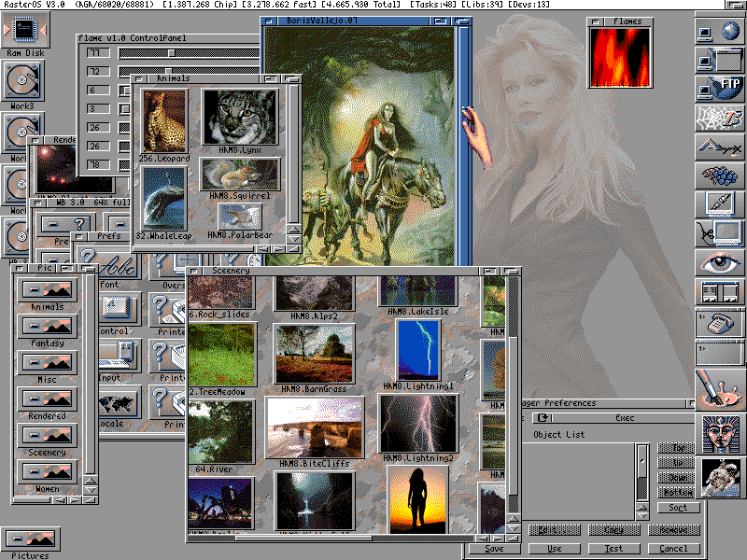Launch the network globe dock icon
The width and height of the screenshot is (747, 560).
click(719, 32)
